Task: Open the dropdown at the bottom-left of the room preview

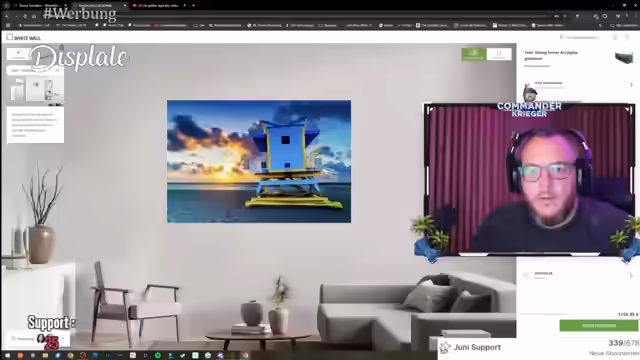Action: [x=38, y=338]
